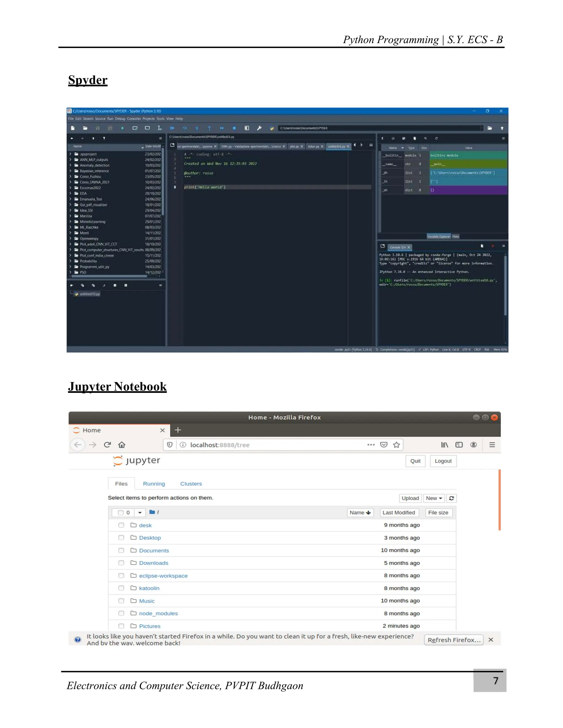Click the Collapse all icon in Spyder Outline pane
The width and height of the screenshot is (563, 728).
tap(115, 285)
